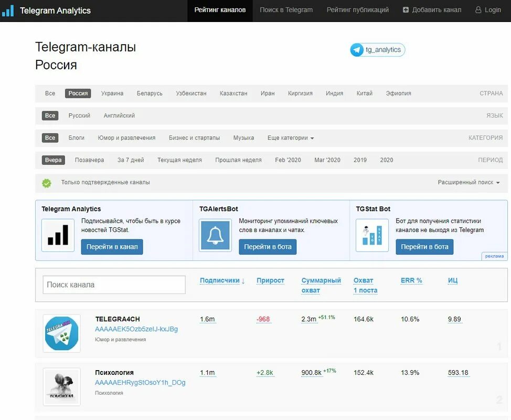Open the Telegram Analytics promo bar icon
This screenshot has height=420, width=511.
[x=58, y=235]
